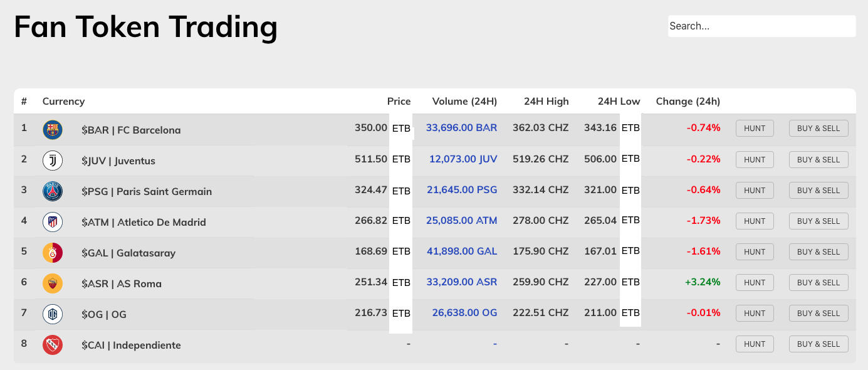Open BUY & SELL for Paris Saint Germain

coord(818,190)
